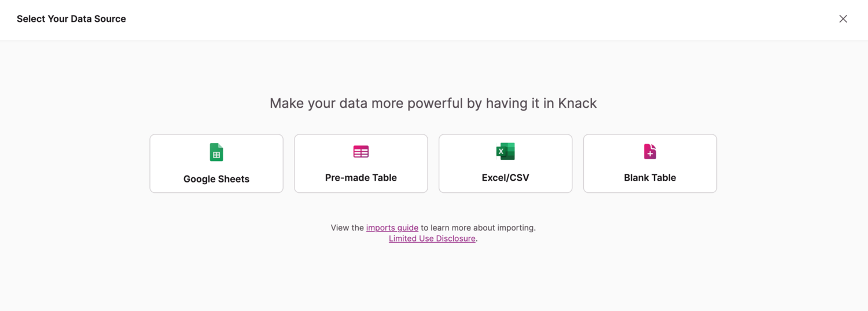The height and width of the screenshot is (311, 868).
Task: Click the "View the" text before imports guide
Action: tap(347, 228)
